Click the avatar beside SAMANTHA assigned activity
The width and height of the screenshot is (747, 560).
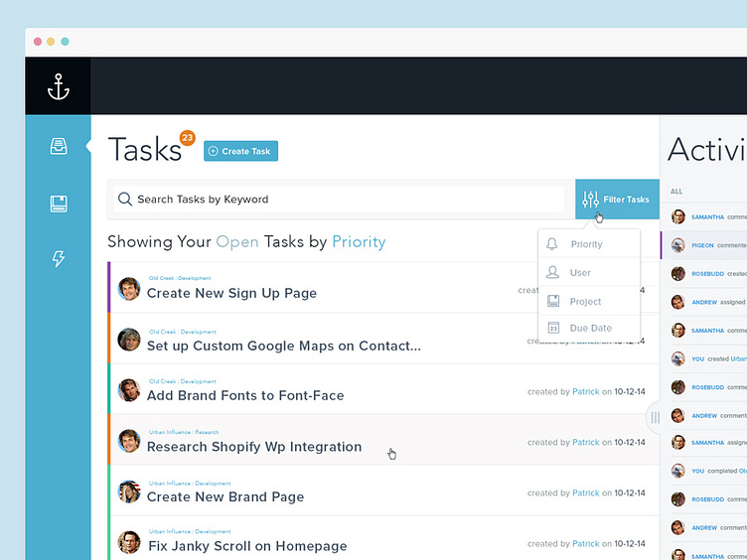point(677,443)
